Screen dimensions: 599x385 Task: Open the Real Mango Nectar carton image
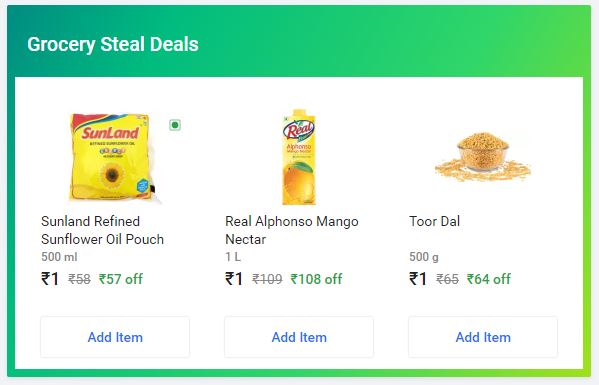tap(299, 157)
